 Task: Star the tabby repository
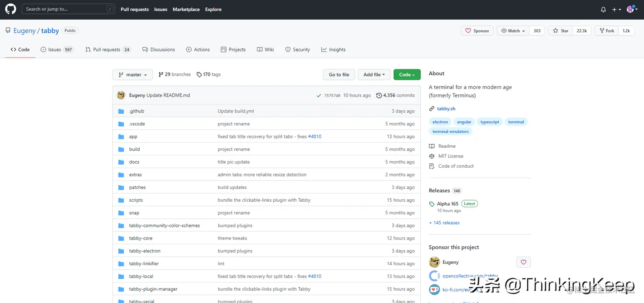click(561, 31)
